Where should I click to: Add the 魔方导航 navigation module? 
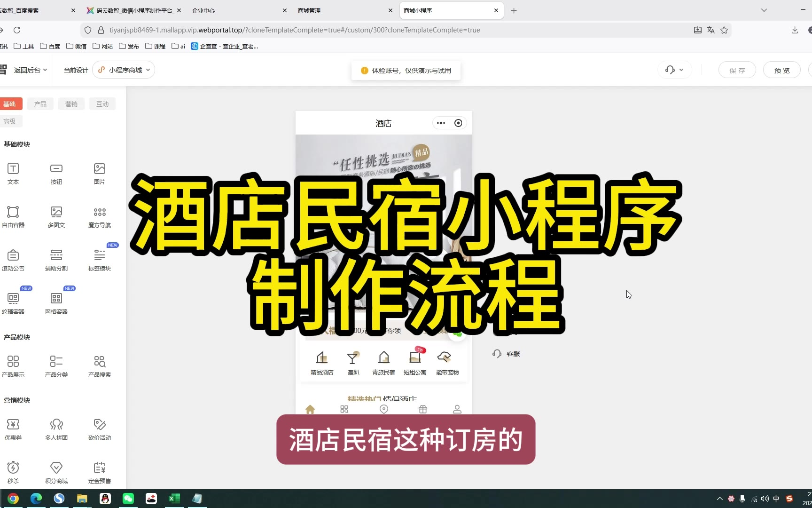tap(100, 217)
